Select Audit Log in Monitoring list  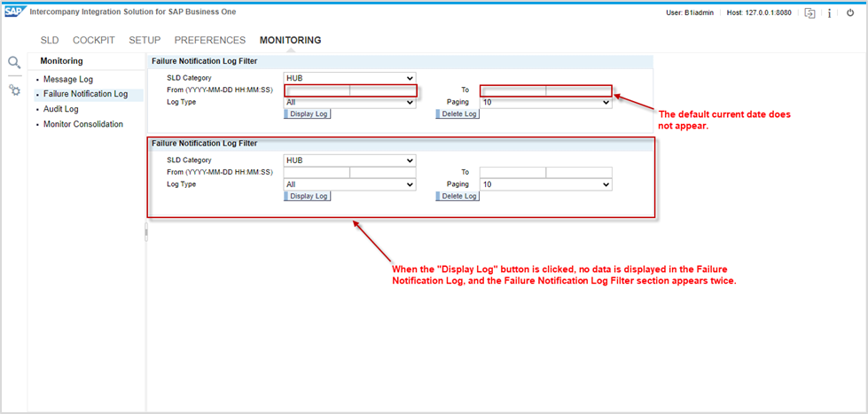(x=60, y=109)
